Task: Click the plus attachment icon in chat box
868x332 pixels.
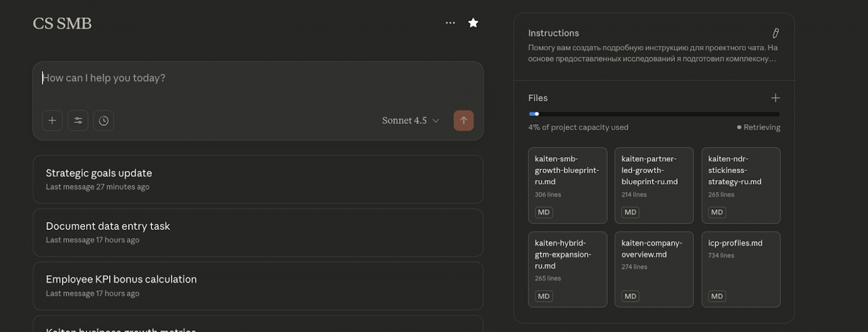Action: click(x=52, y=120)
